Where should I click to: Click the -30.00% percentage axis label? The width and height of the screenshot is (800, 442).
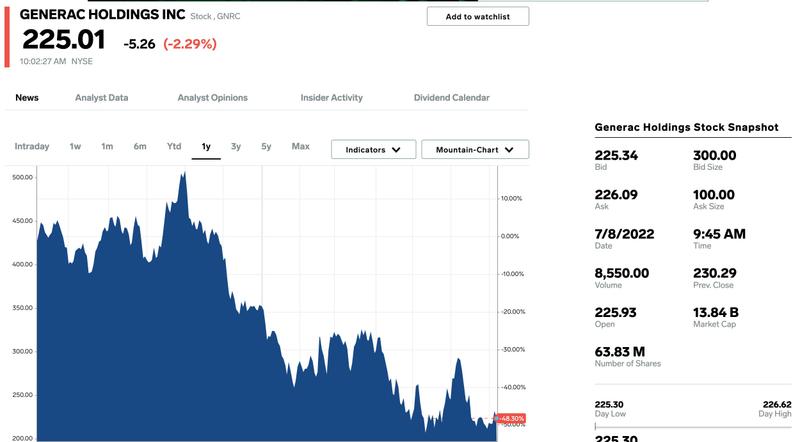pos(512,349)
